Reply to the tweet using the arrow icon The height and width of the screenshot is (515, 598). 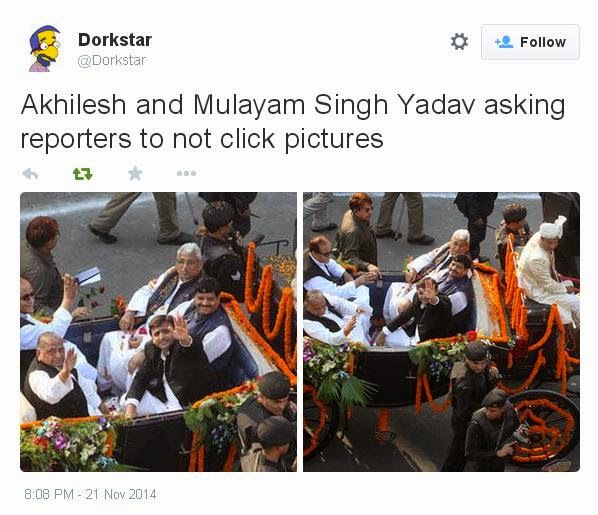[x=30, y=174]
